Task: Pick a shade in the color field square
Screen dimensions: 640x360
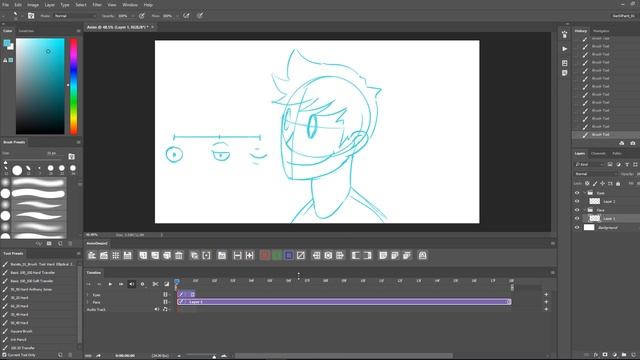Action: pyautogui.click(x=40, y=86)
